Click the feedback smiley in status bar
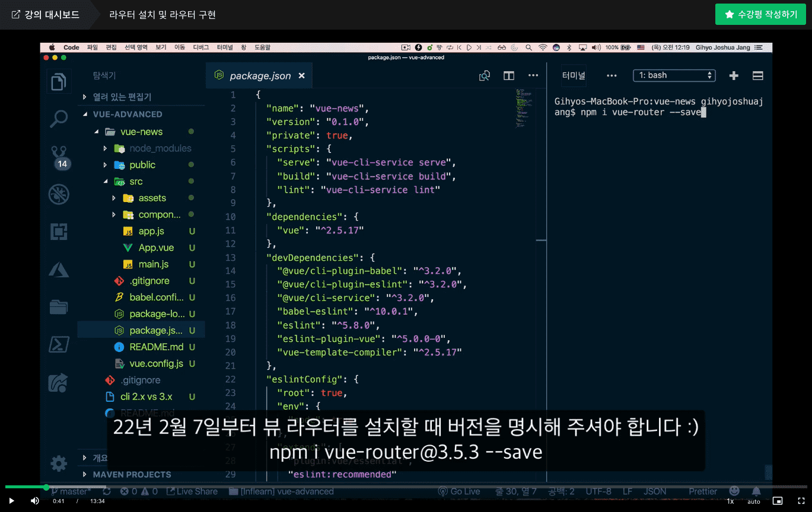 click(x=734, y=491)
